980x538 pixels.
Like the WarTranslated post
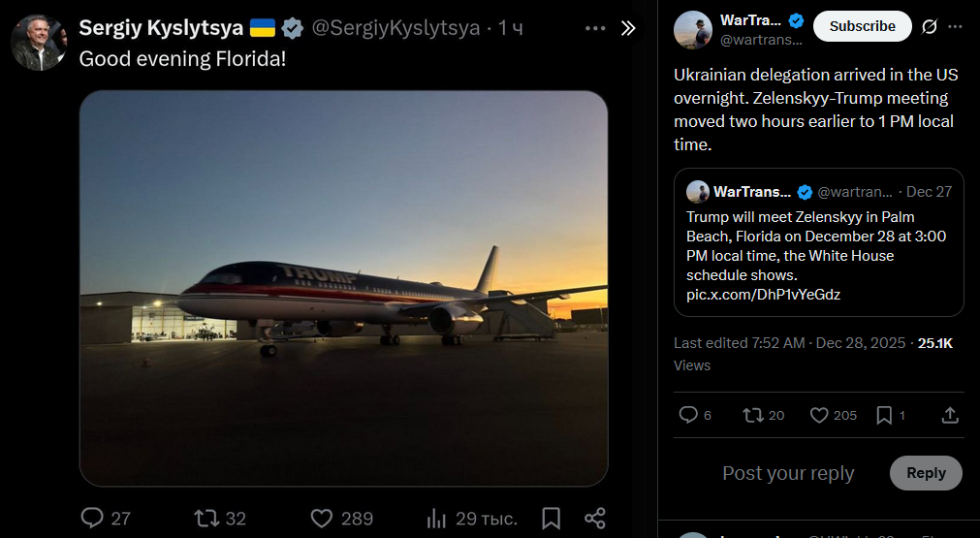click(819, 415)
